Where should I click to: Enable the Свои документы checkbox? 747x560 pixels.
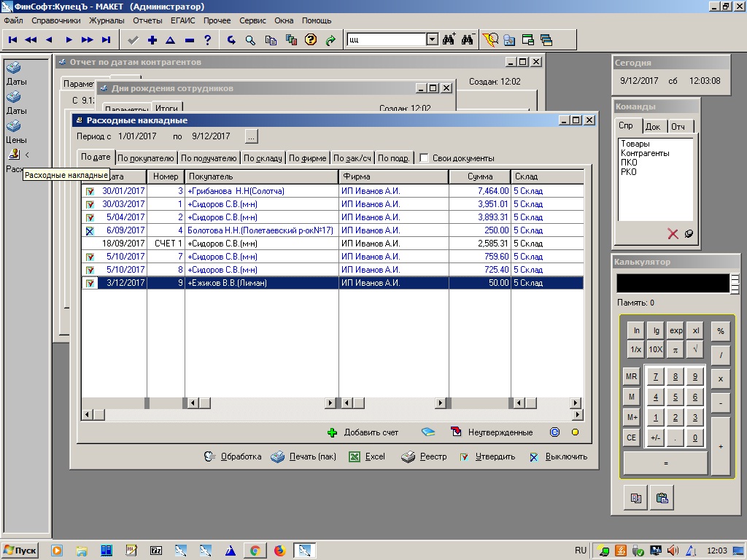[424, 158]
